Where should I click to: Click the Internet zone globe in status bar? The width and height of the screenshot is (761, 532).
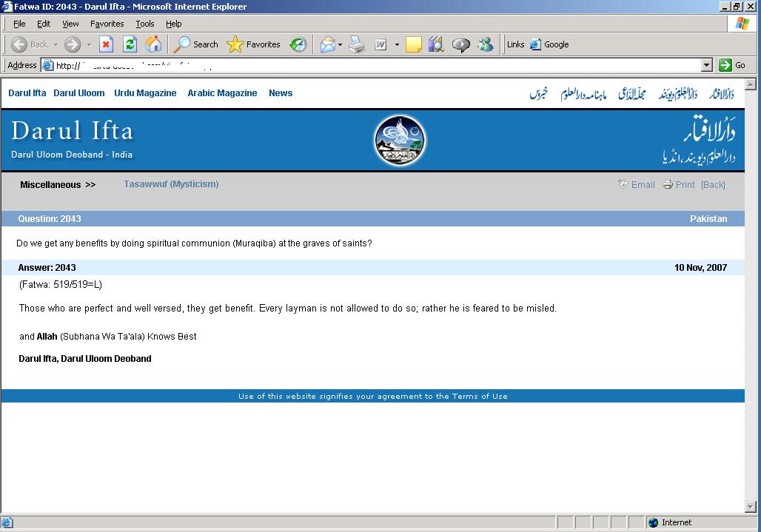(653, 522)
